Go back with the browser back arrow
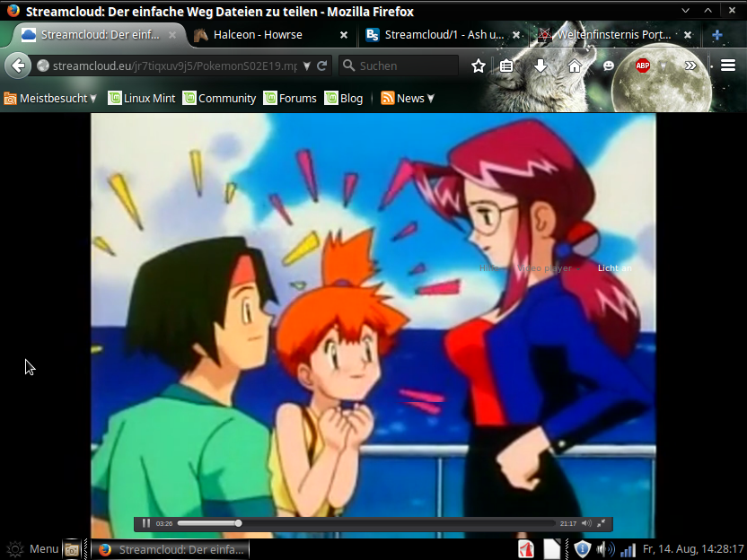 click(18, 66)
